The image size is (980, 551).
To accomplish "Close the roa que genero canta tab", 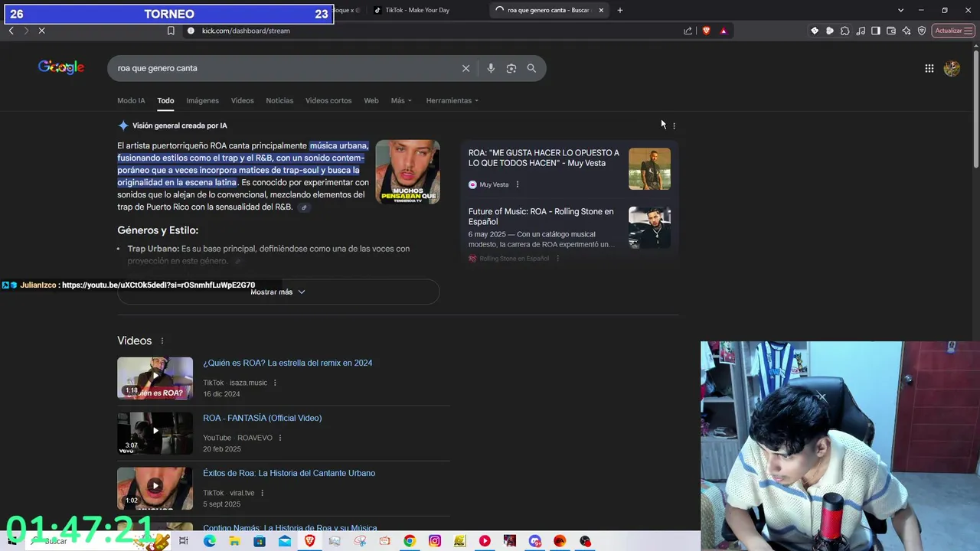I will coord(601,10).
